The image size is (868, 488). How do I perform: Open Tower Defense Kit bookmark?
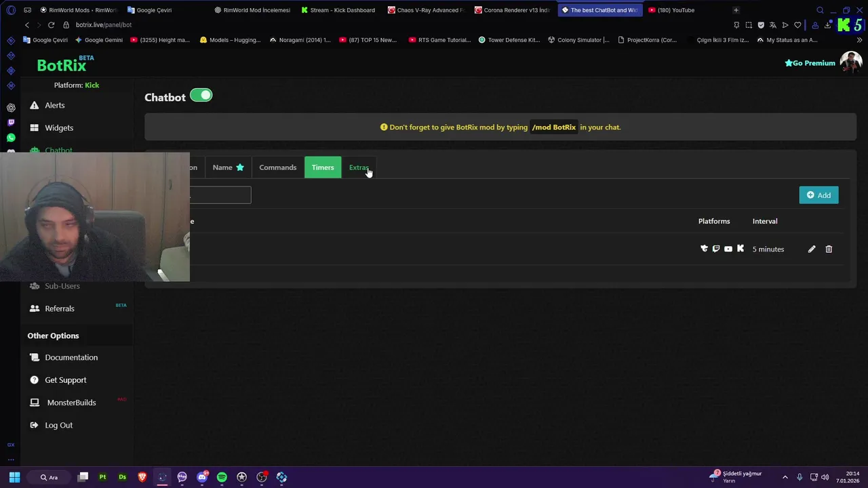point(509,40)
